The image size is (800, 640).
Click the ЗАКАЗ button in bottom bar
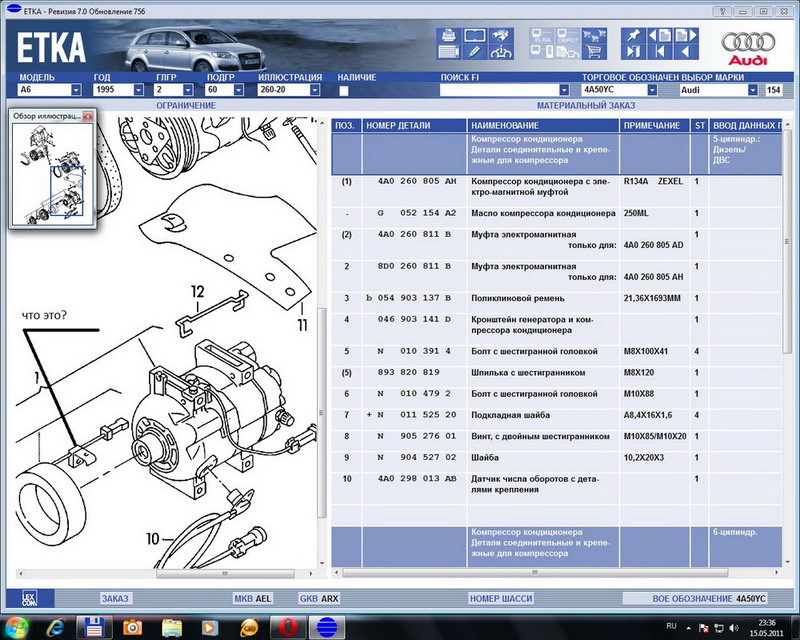pyautogui.click(x=115, y=598)
